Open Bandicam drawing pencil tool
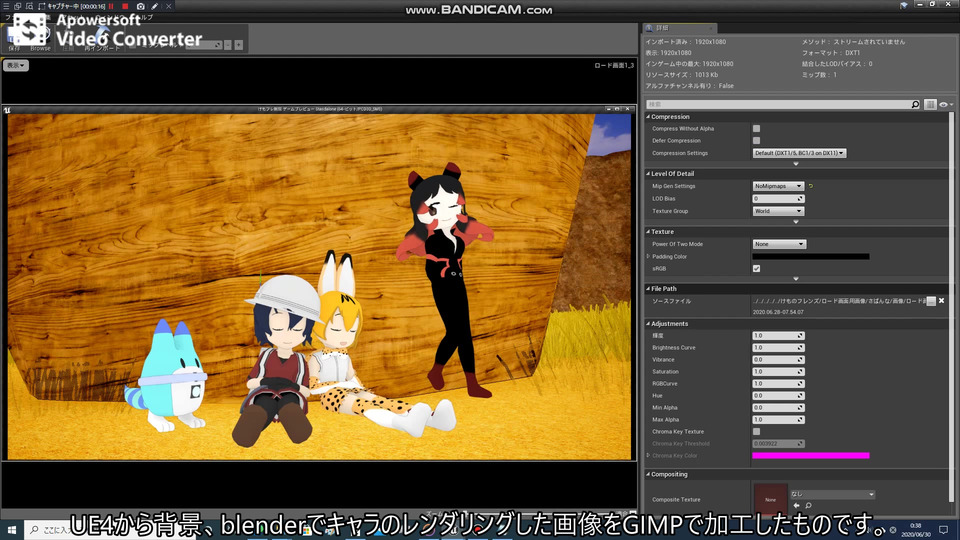 click(x=155, y=6)
